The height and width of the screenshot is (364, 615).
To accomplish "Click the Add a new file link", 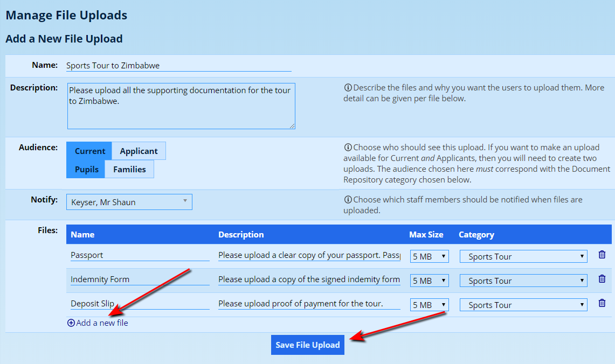I will pyautogui.click(x=102, y=323).
